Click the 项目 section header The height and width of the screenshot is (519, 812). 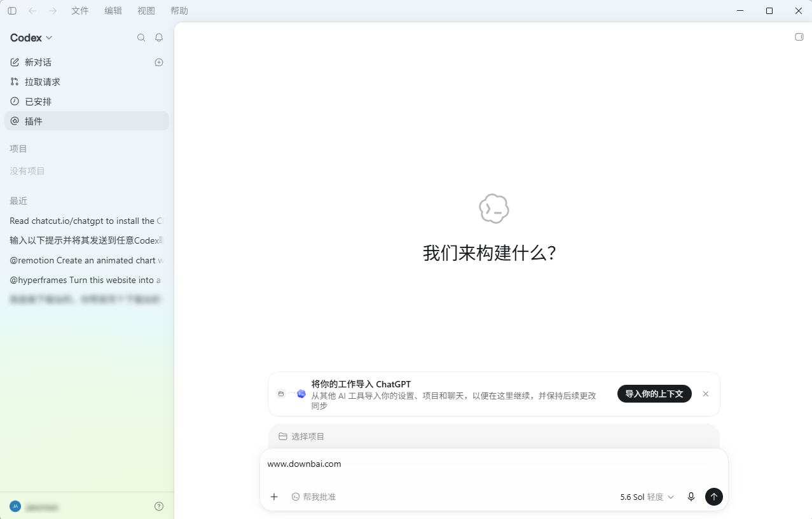click(x=18, y=149)
